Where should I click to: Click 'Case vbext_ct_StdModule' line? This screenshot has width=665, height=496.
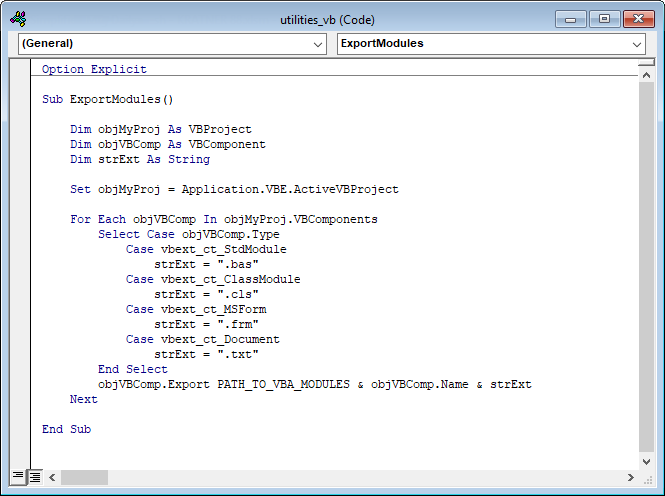tap(206, 249)
